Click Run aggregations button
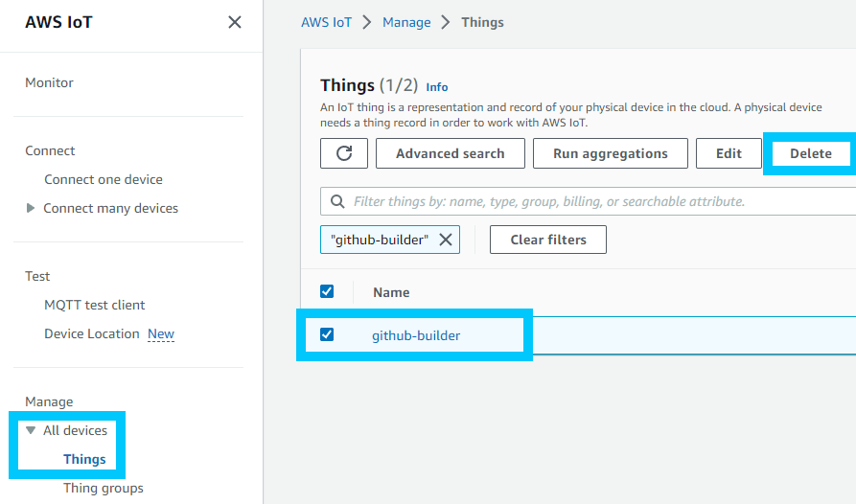This screenshot has width=856, height=504. (610, 153)
